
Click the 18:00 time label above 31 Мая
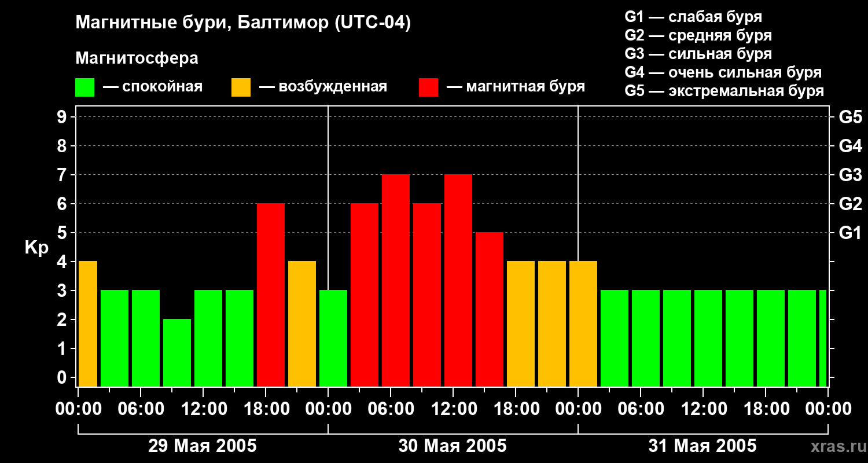tap(766, 409)
